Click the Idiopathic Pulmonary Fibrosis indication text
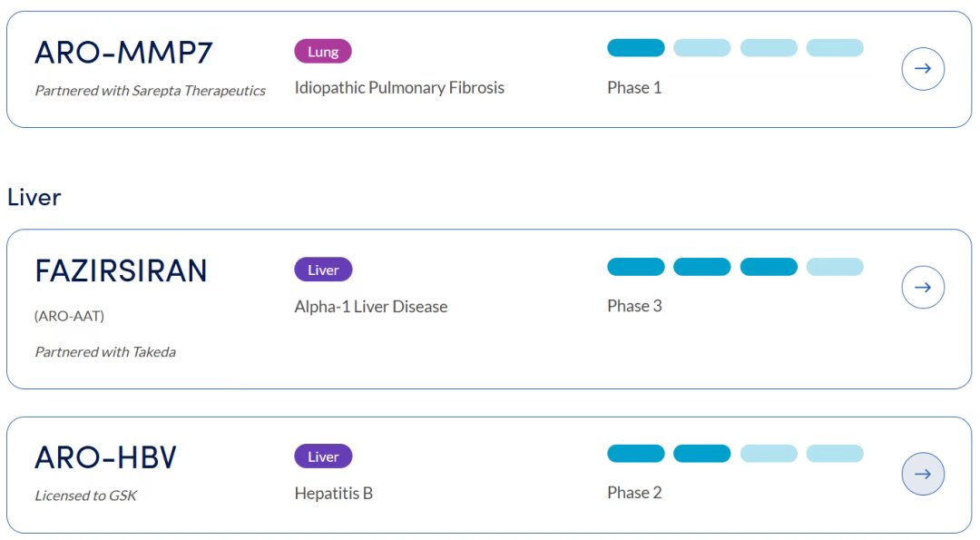Viewport: 980px width, 540px height. (x=399, y=88)
